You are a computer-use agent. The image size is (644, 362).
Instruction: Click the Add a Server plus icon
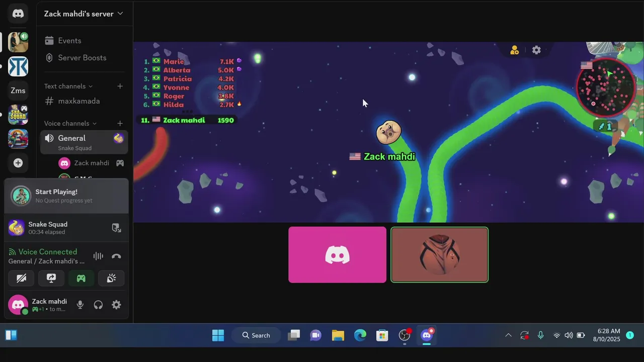pyautogui.click(x=18, y=163)
